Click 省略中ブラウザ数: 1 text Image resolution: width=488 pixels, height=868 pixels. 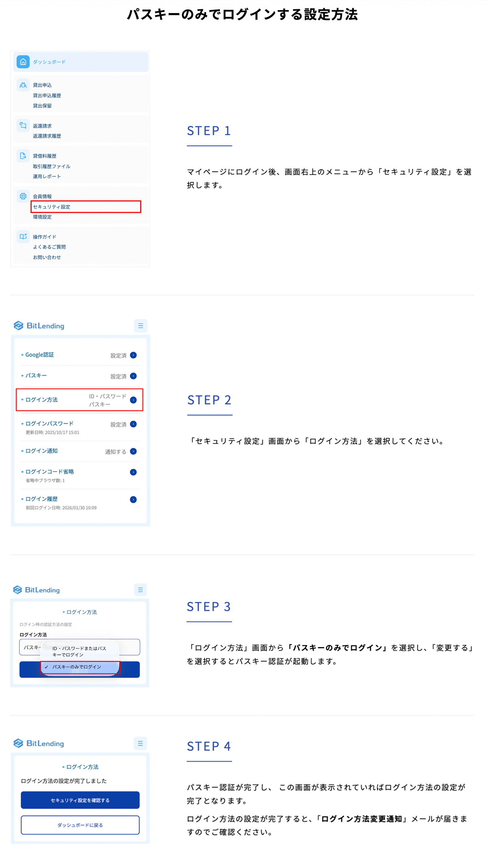45,481
